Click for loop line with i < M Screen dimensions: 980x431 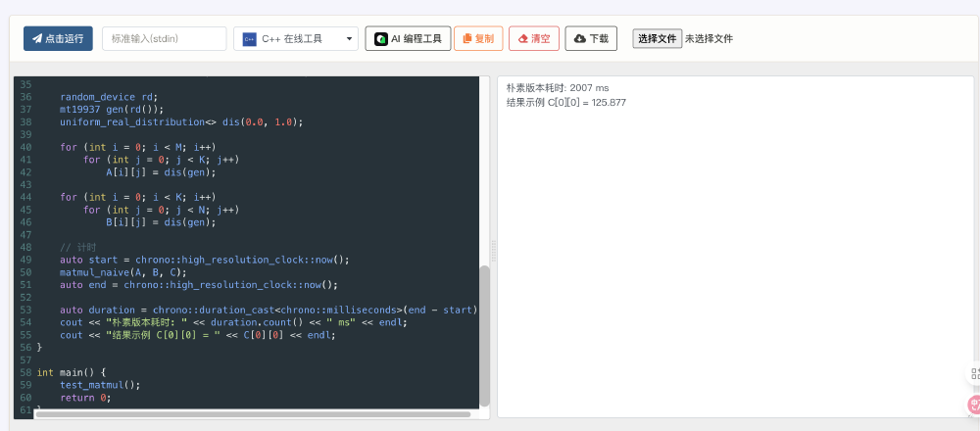(137, 147)
